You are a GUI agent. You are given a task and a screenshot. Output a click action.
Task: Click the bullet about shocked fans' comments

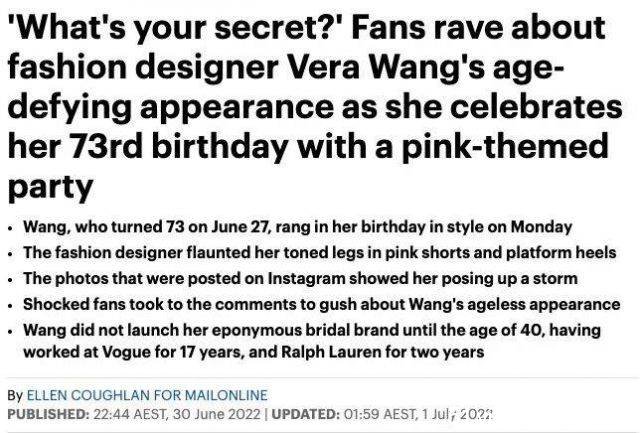[322, 304]
